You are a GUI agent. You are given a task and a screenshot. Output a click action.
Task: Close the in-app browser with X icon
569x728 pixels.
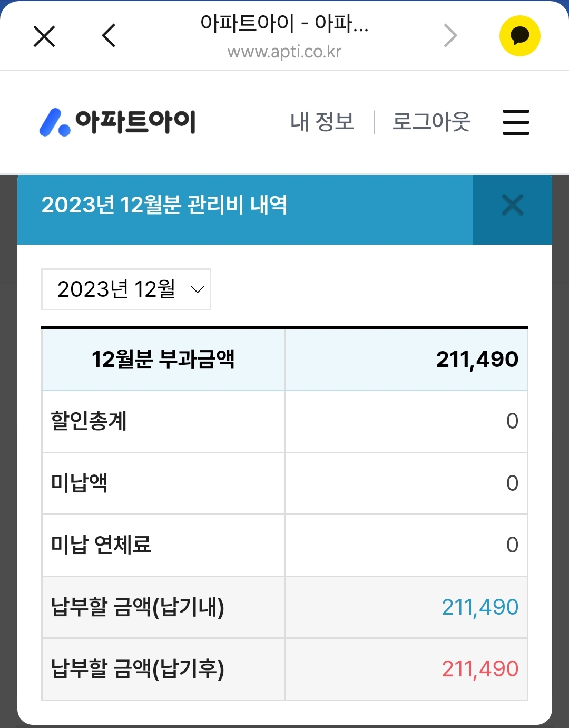[x=44, y=36]
